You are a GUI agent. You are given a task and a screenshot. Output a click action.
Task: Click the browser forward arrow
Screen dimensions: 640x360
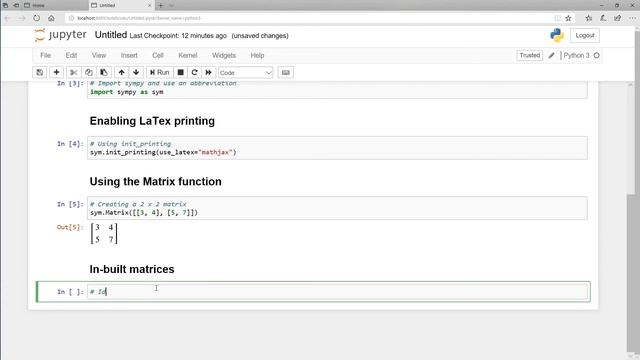tap(22, 18)
